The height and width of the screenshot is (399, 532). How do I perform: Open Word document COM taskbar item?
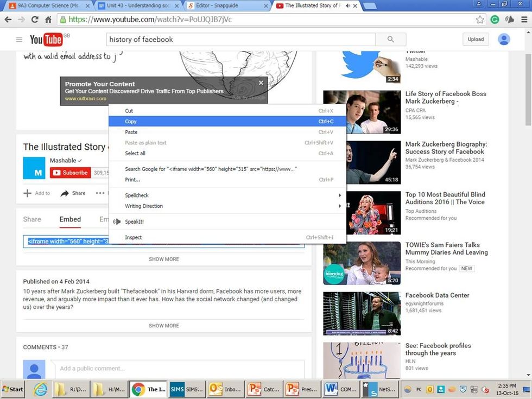click(x=341, y=389)
